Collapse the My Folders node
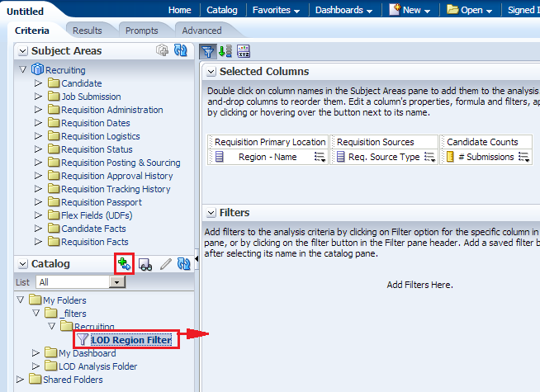This screenshot has width=540, height=392. [21, 300]
